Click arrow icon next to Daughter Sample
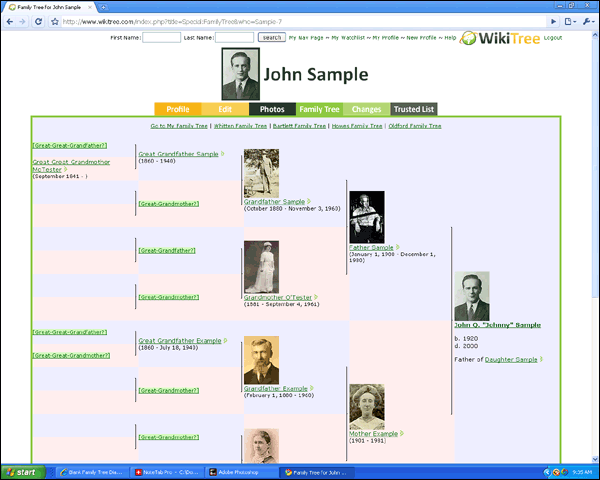Viewport: 600px width, 480px height. 542,359
